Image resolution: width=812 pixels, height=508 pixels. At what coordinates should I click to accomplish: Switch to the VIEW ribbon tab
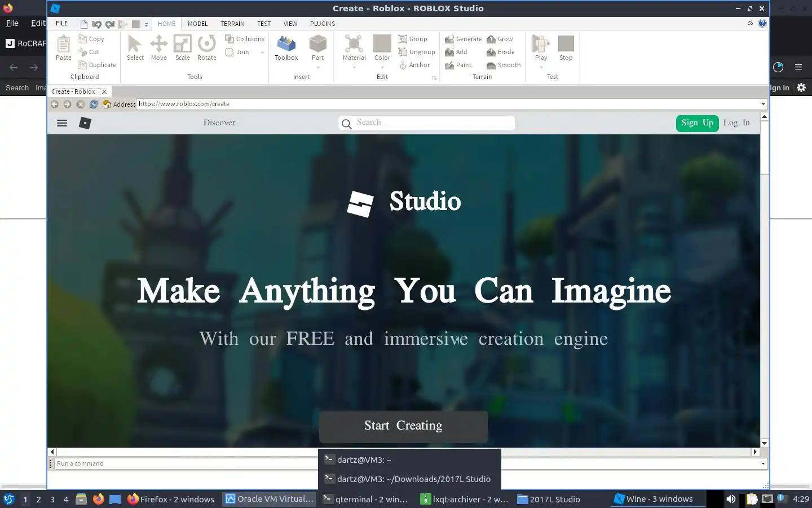(290, 24)
